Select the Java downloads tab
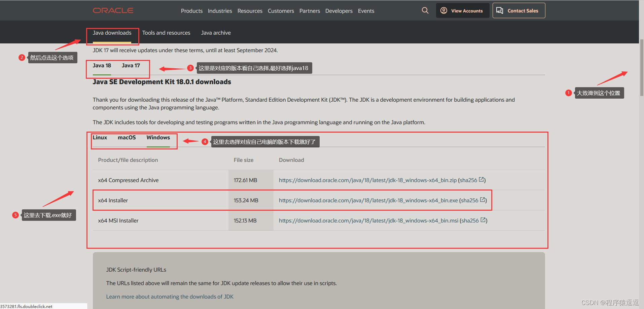This screenshot has height=309, width=644. pyautogui.click(x=112, y=33)
